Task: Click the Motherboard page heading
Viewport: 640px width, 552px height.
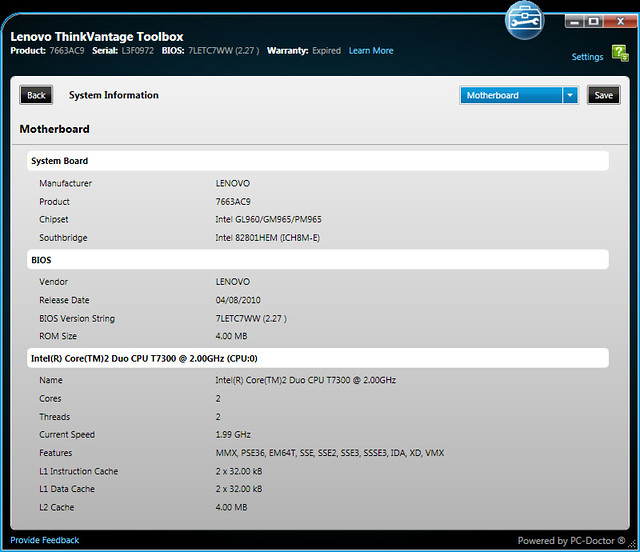Action: pyautogui.click(x=54, y=129)
